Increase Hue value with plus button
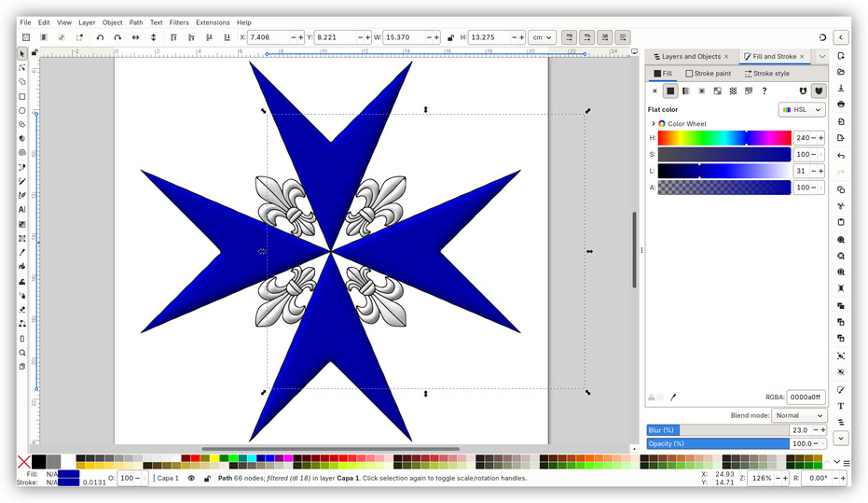Image resolution: width=868 pixels, height=503 pixels. coord(821,138)
